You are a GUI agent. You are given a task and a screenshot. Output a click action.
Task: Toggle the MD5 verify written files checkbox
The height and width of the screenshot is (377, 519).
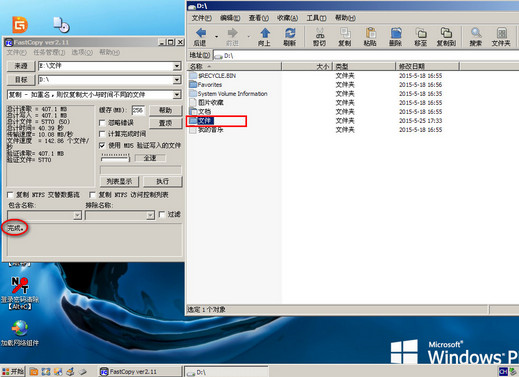coord(103,145)
